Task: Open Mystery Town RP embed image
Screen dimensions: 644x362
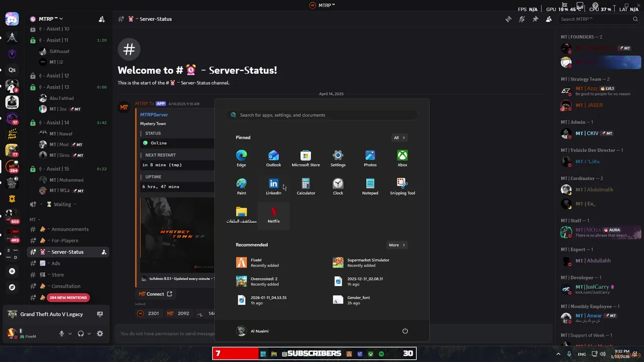Action: [x=177, y=235]
